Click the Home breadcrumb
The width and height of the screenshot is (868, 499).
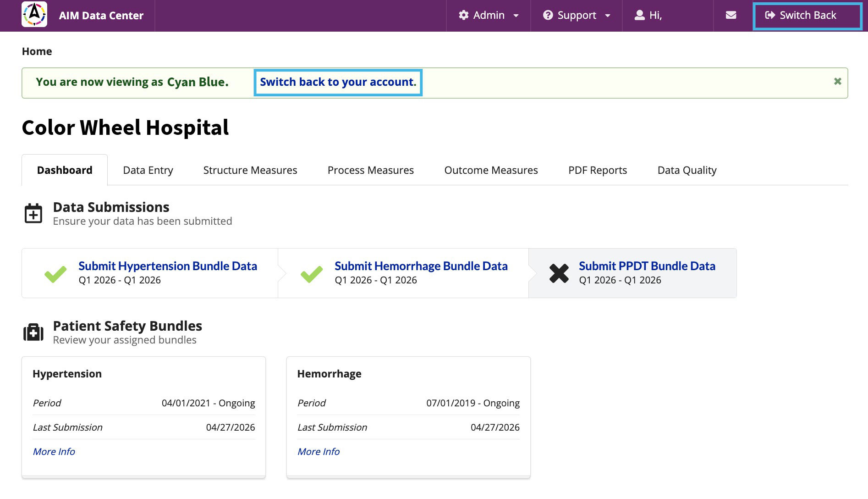(37, 51)
